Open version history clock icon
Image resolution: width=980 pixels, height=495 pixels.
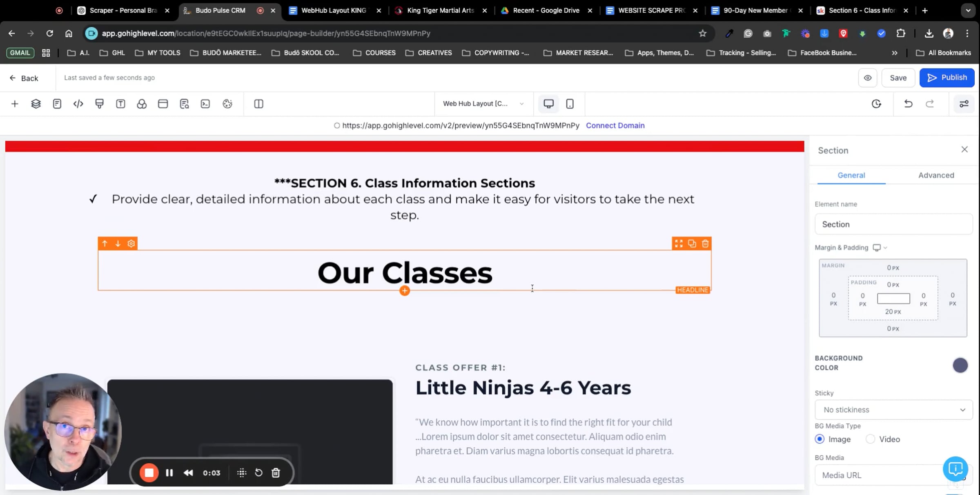click(x=876, y=104)
